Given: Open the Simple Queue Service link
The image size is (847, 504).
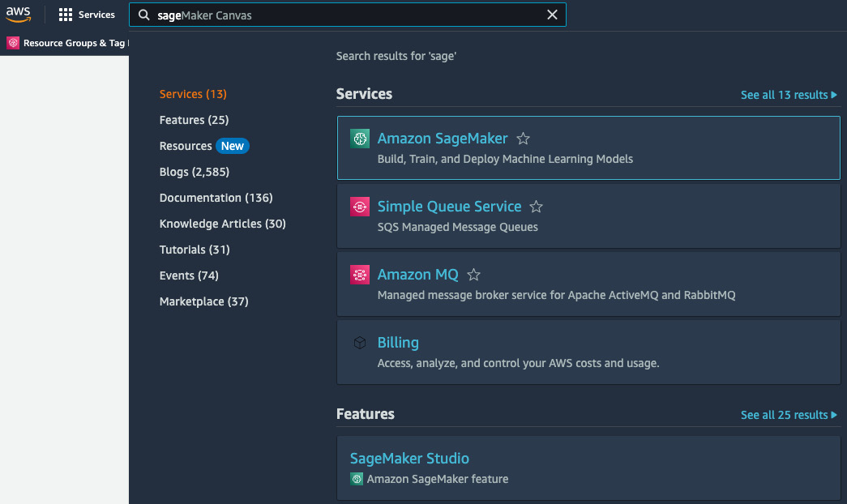Looking at the screenshot, I should pyautogui.click(x=449, y=207).
